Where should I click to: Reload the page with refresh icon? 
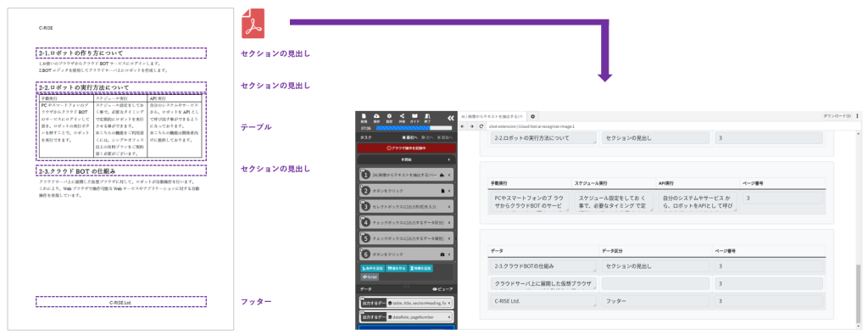tap(481, 126)
